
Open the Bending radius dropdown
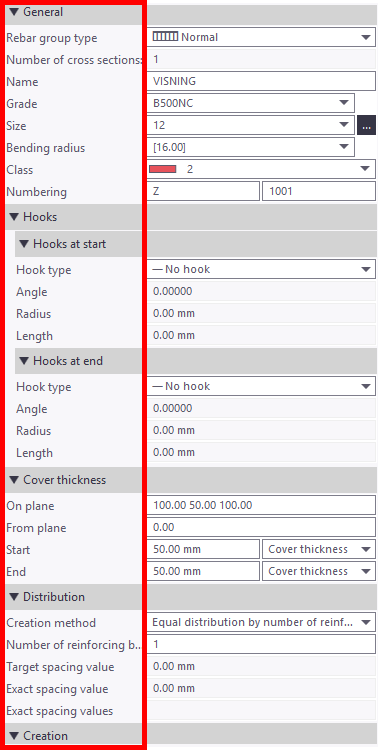coord(251,147)
